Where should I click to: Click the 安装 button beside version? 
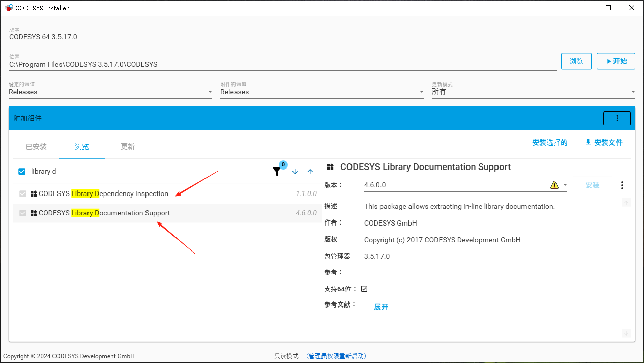[x=593, y=185]
